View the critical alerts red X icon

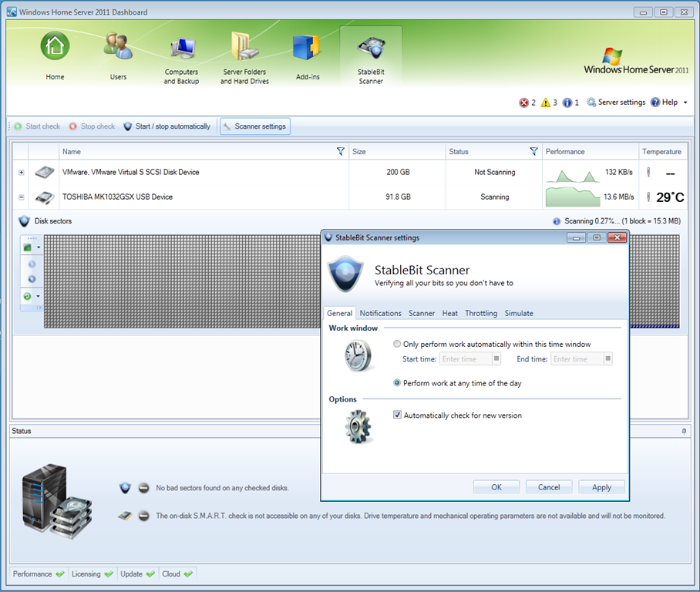[x=523, y=103]
